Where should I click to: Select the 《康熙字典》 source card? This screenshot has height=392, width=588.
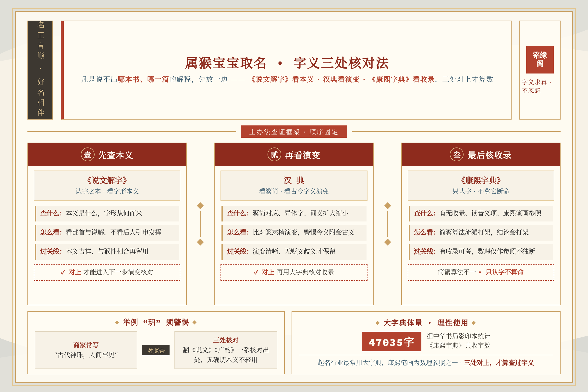click(481, 185)
